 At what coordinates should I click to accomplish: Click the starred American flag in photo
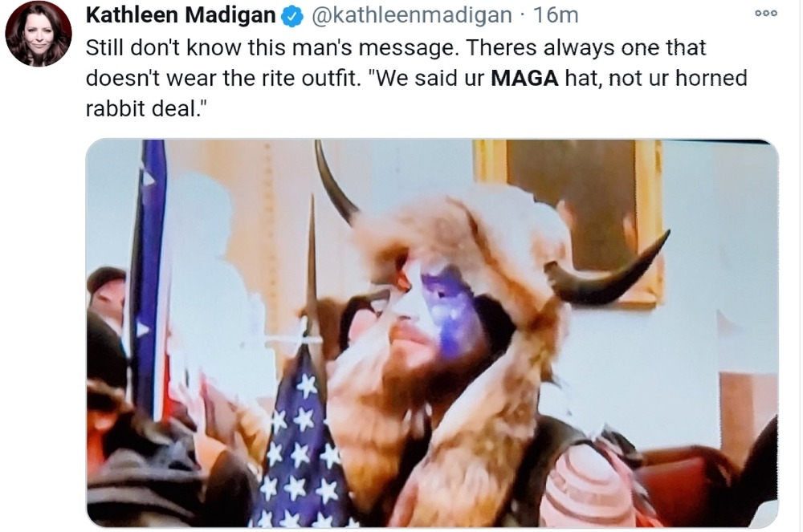coord(301,440)
